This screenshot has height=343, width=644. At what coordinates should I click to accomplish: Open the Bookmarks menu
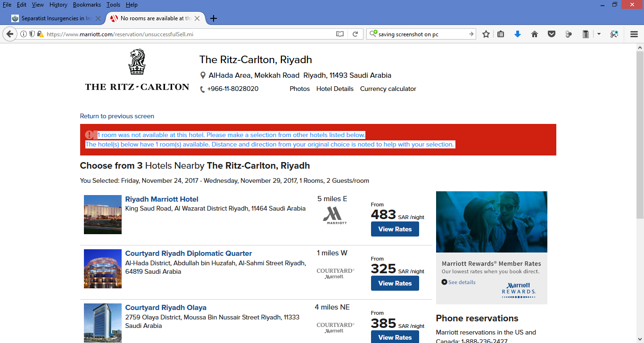pos(87,4)
